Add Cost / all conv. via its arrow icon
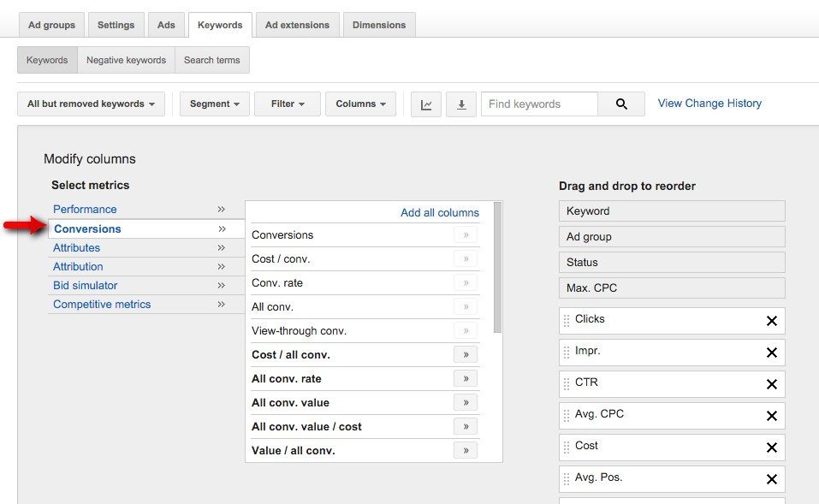The image size is (819, 504). 466,354
